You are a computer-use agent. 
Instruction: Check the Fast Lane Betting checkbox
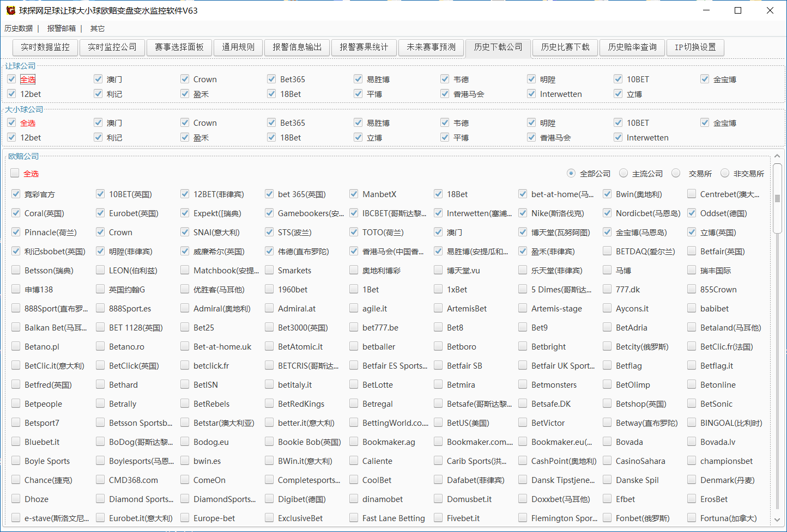[354, 518]
